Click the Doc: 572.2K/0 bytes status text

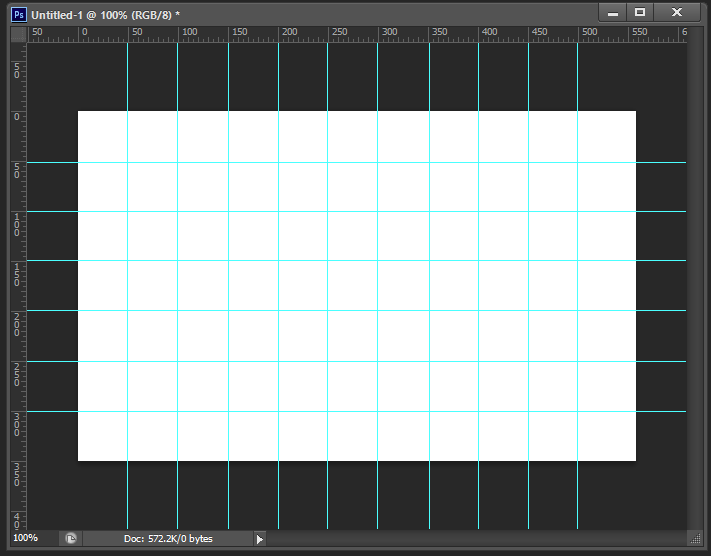pyautogui.click(x=168, y=538)
